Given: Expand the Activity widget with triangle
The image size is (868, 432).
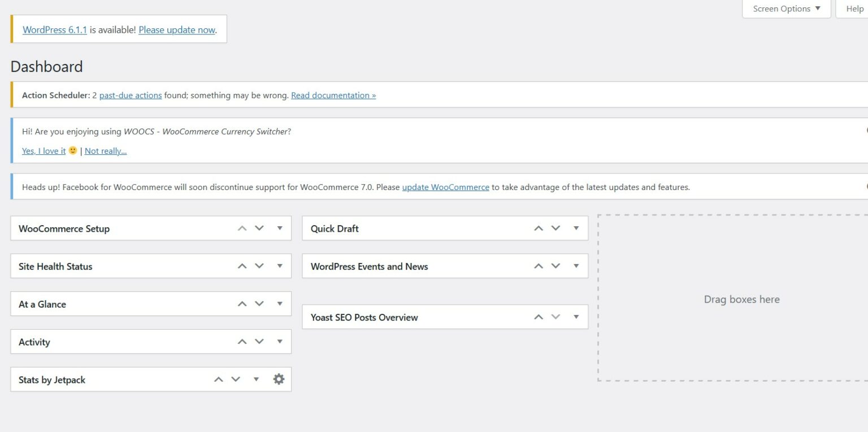Looking at the screenshot, I should [x=280, y=342].
